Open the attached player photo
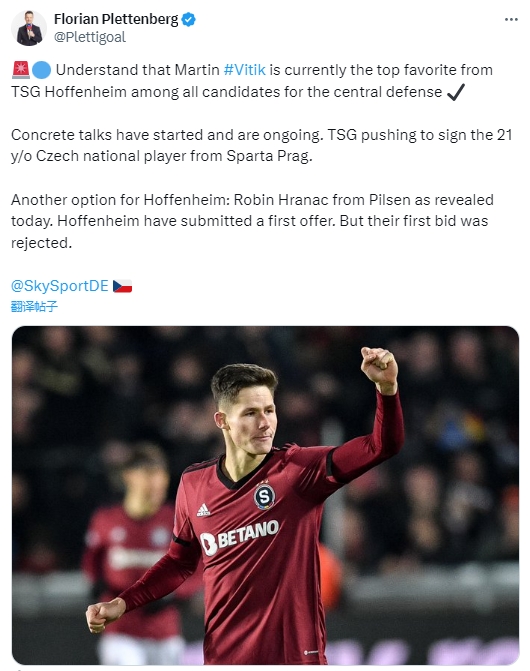 265,495
